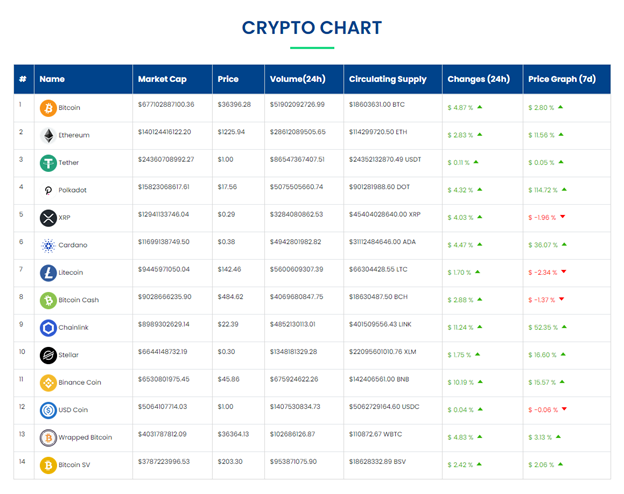Click the red down arrow beside -0.06 %

pos(564,409)
